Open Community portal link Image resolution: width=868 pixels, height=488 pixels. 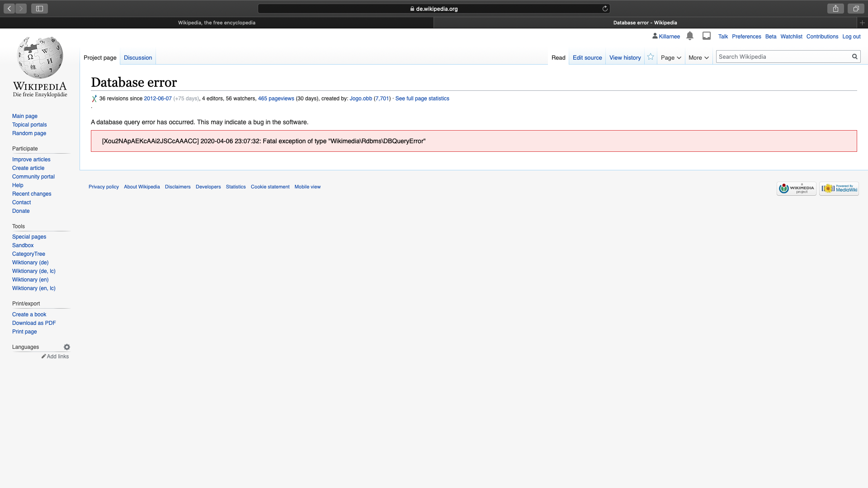click(33, 177)
